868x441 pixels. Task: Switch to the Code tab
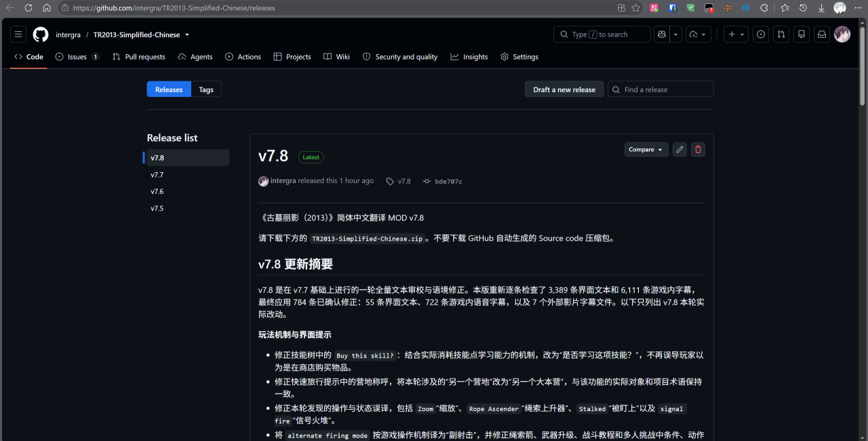pyautogui.click(x=28, y=57)
